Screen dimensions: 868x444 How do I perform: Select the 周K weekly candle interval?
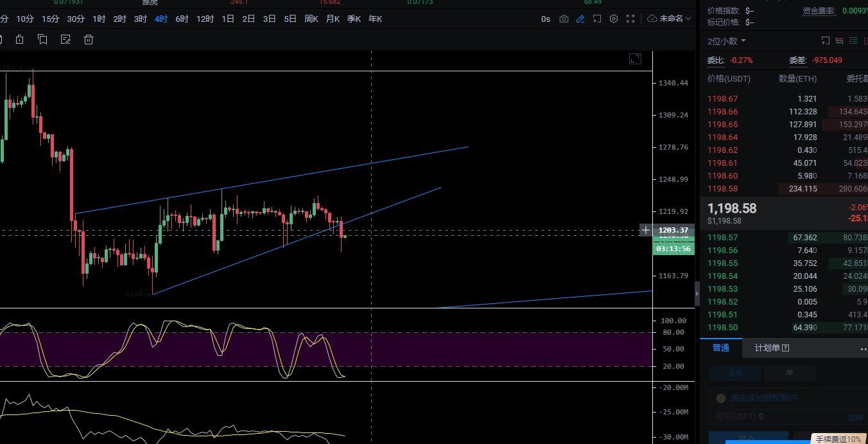point(311,19)
